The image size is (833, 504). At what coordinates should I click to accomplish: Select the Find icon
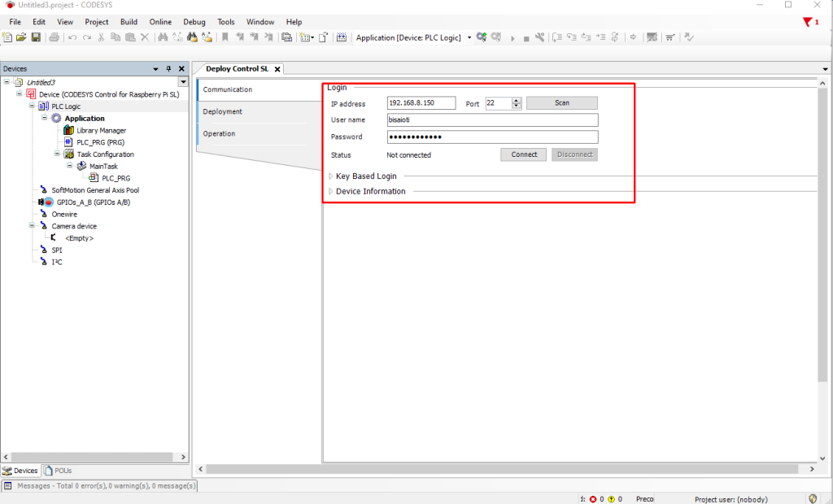(x=162, y=37)
